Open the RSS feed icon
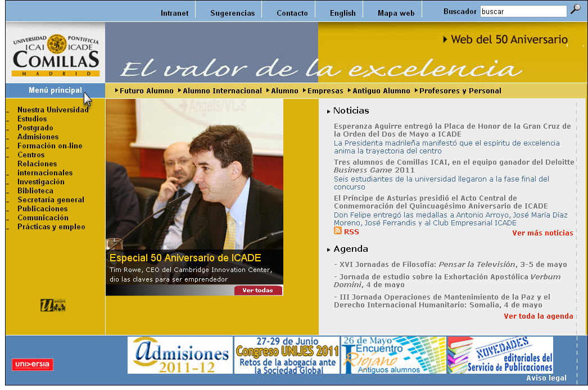This screenshot has width=588, height=390. tap(337, 230)
